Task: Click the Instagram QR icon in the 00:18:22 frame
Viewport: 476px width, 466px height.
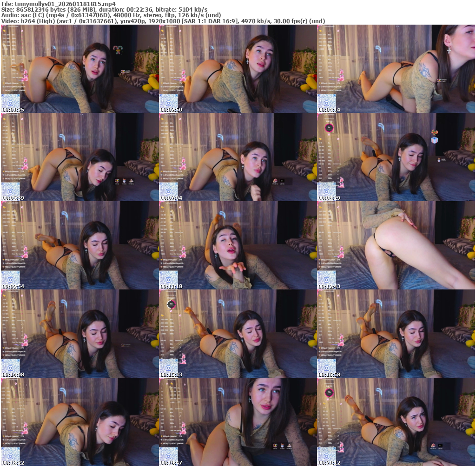Action: tap(10, 455)
